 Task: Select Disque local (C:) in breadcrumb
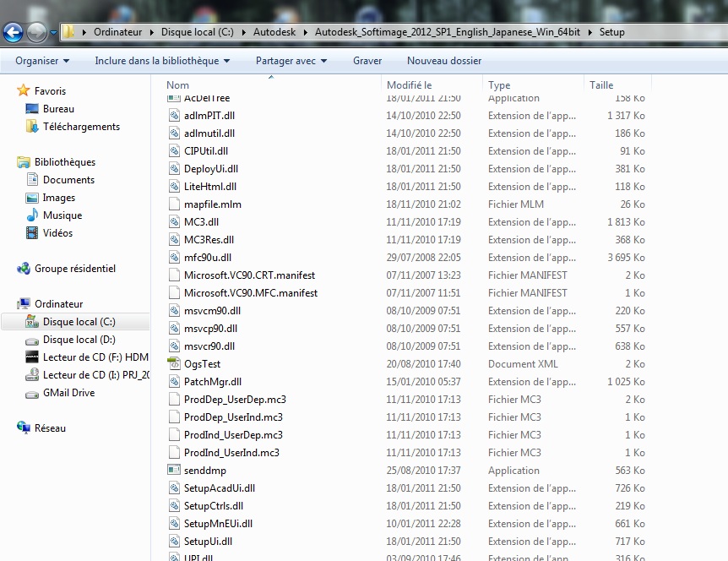coord(198,32)
